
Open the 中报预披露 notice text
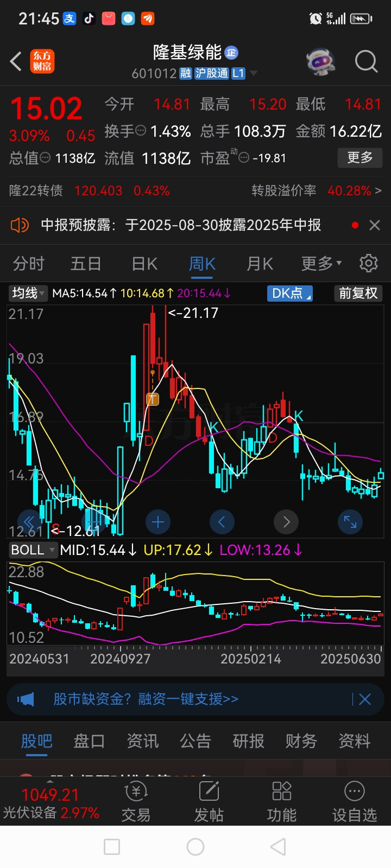pos(181,225)
